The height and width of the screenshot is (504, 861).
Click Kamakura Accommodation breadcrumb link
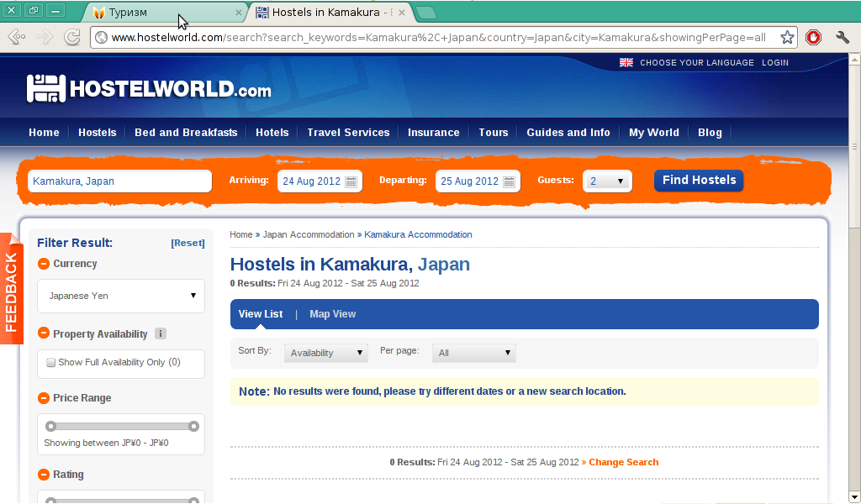(x=418, y=234)
